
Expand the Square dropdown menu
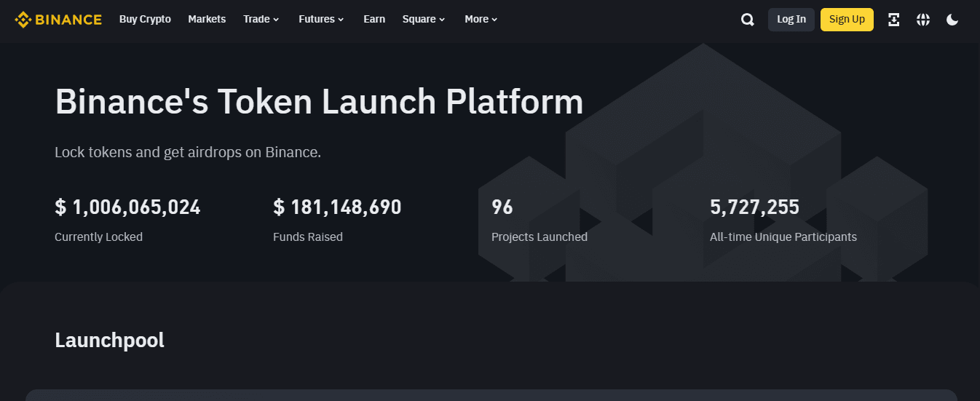423,20
